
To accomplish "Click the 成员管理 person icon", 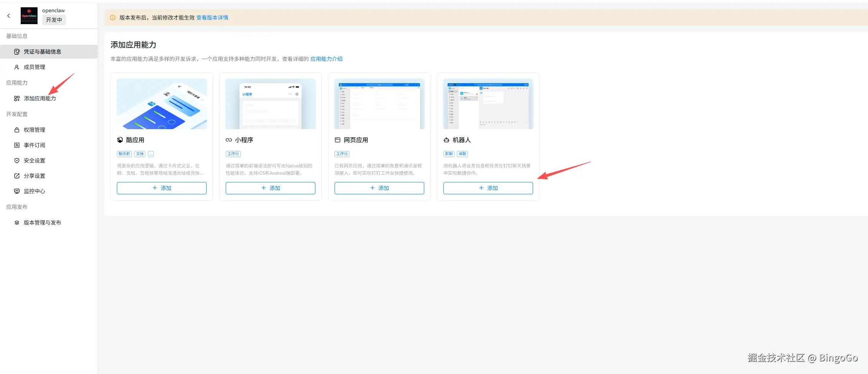I will [x=16, y=67].
